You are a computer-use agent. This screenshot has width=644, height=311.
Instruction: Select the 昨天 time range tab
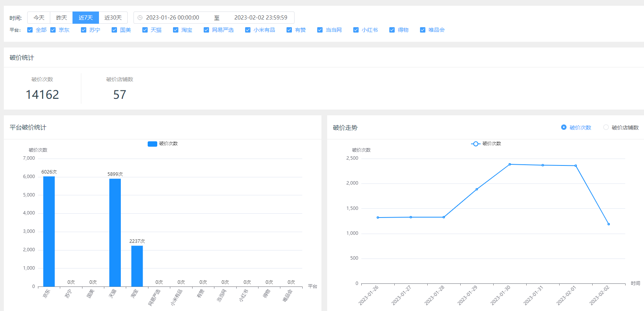tap(61, 18)
